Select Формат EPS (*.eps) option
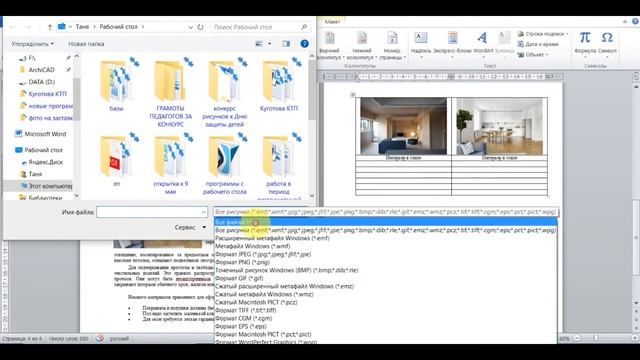 [x=385, y=326]
